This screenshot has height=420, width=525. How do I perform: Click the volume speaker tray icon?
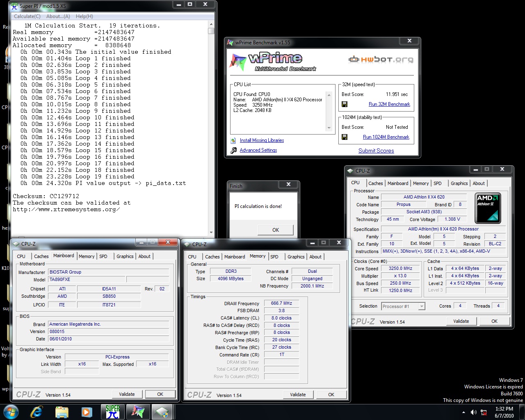pos(474,412)
